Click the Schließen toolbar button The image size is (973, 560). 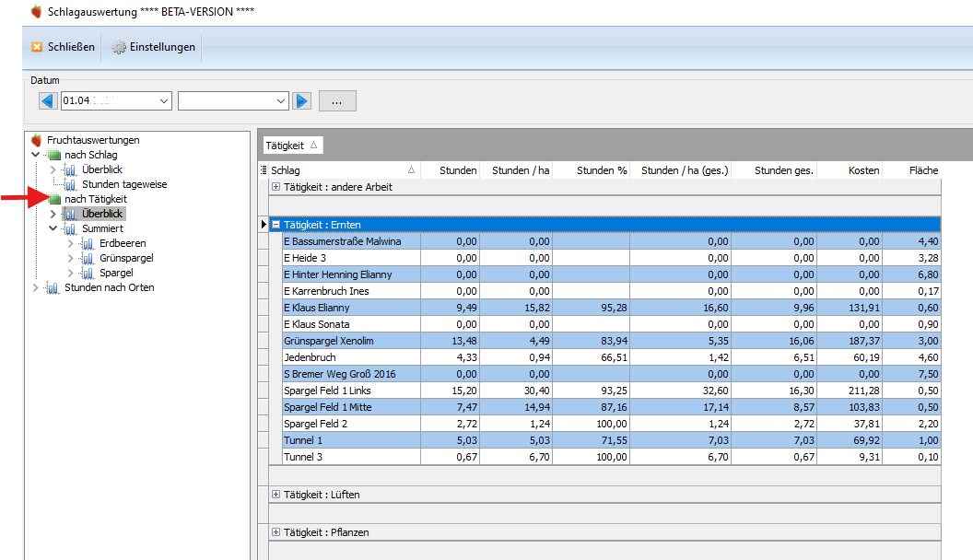(64, 46)
